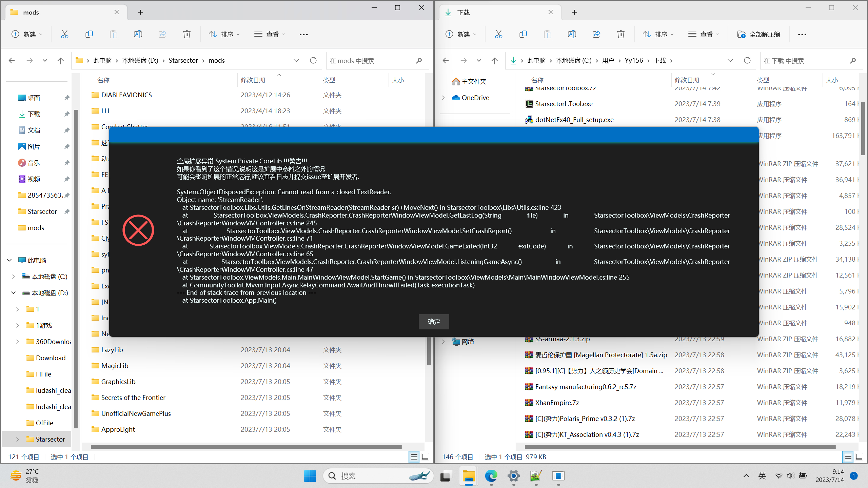
Task: Go up one level in downloads window
Action: [x=495, y=61]
